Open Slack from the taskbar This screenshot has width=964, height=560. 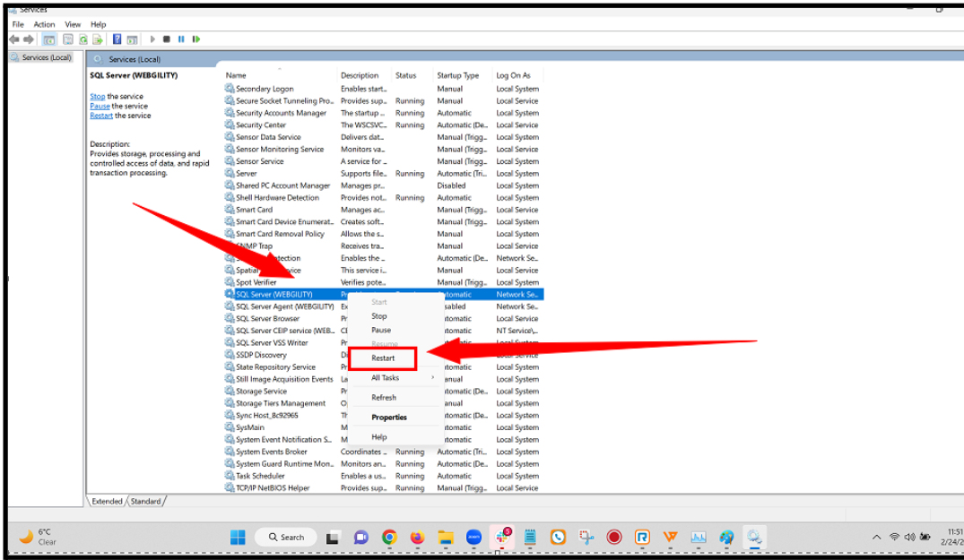tap(502, 538)
